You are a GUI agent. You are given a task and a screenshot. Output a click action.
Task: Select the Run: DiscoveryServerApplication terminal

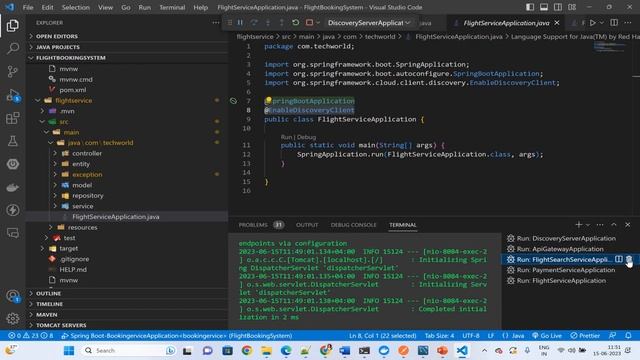(x=566, y=238)
